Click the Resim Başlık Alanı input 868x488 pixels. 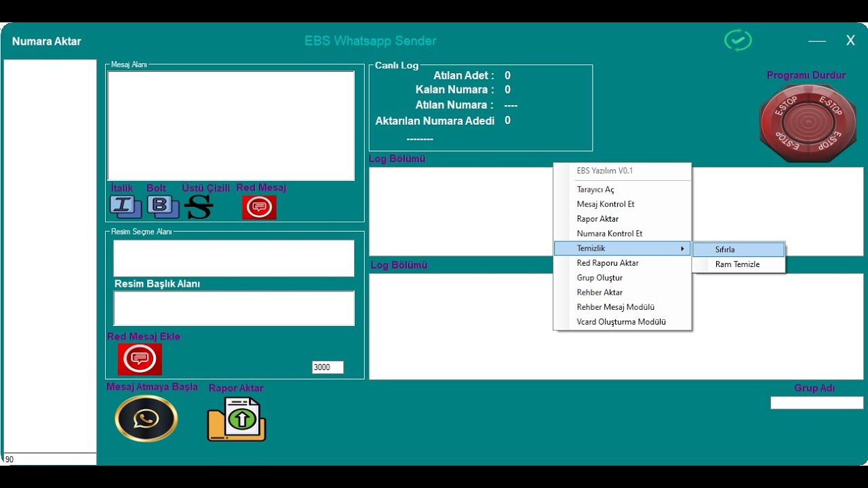pos(234,308)
